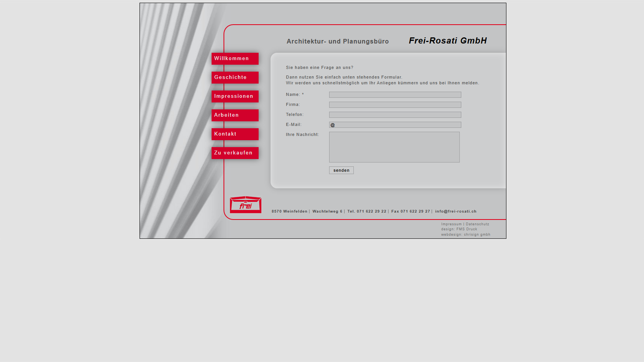Viewport: 644px width, 362px height.
Task: Follow the chrisign gmbh webdesign link
Action: click(477, 235)
